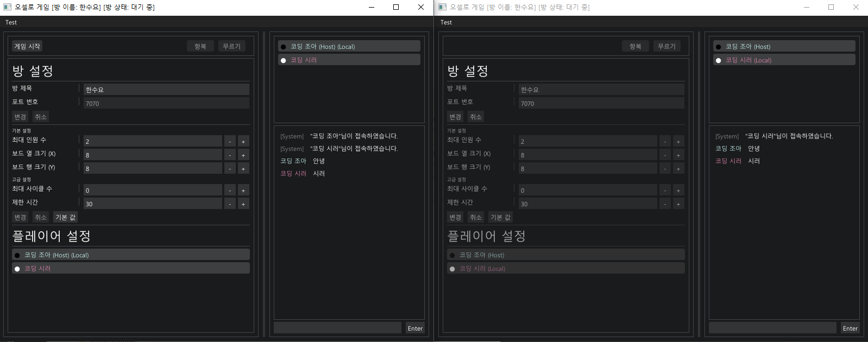The height and width of the screenshot is (342, 868).
Task: Click the 제한 시간 value field showing 30, left window
Action: pos(153,204)
